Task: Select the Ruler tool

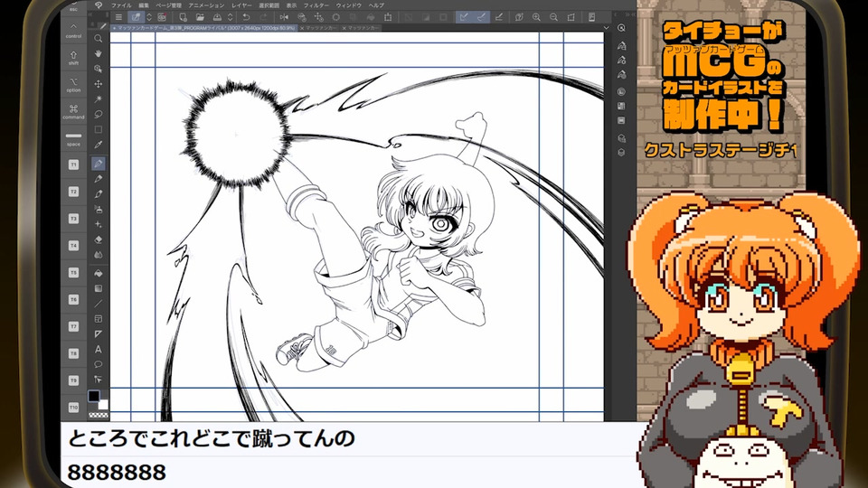Action: [98, 333]
